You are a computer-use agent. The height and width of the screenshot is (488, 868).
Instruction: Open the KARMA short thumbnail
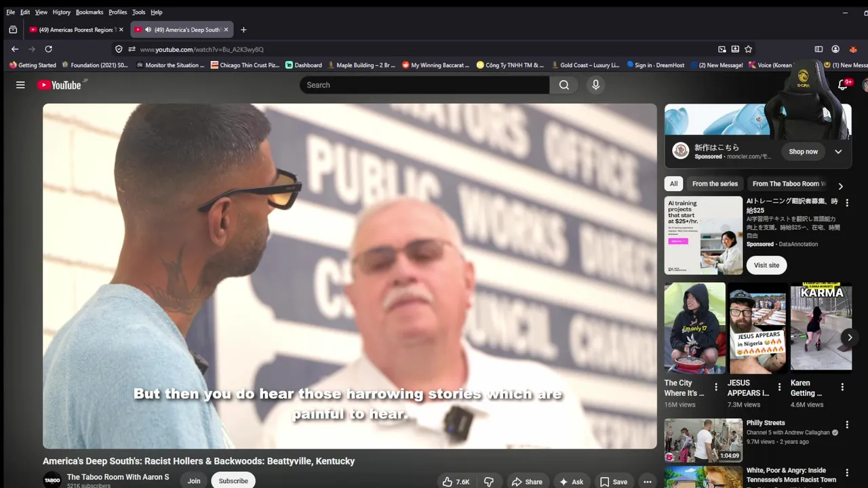click(x=821, y=328)
